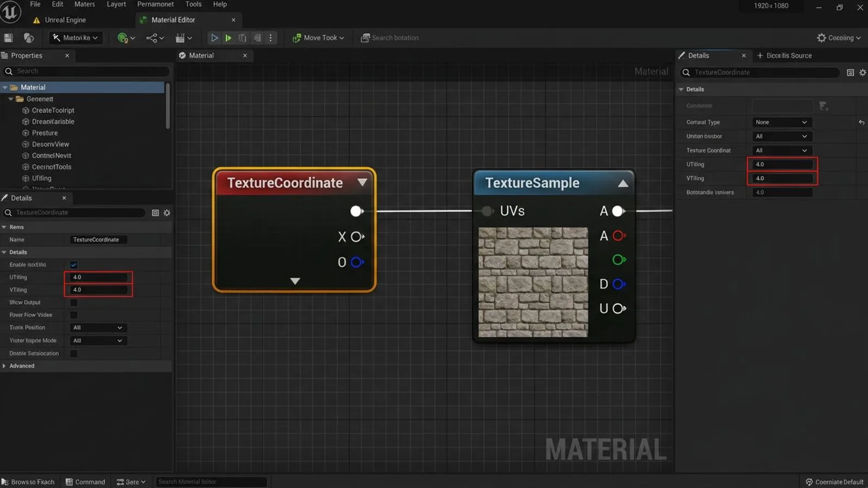The image size is (868, 488).
Task: Click gear icon in left Details search row
Action: [x=167, y=213]
